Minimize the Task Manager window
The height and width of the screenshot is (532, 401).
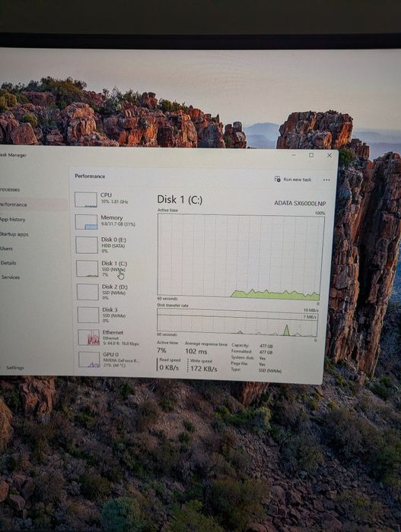click(x=294, y=155)
